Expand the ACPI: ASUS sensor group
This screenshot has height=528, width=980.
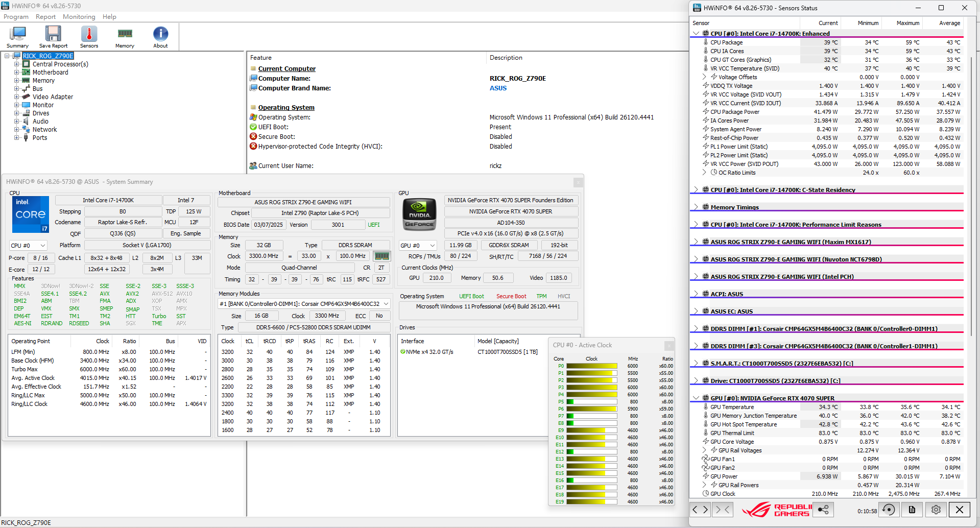click(696, 294)
